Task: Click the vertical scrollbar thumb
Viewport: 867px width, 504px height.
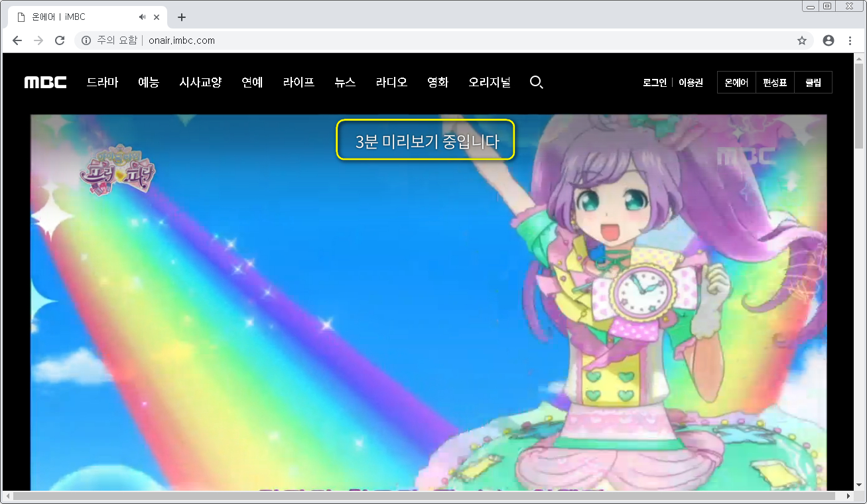Action: [x=859, y=106]
